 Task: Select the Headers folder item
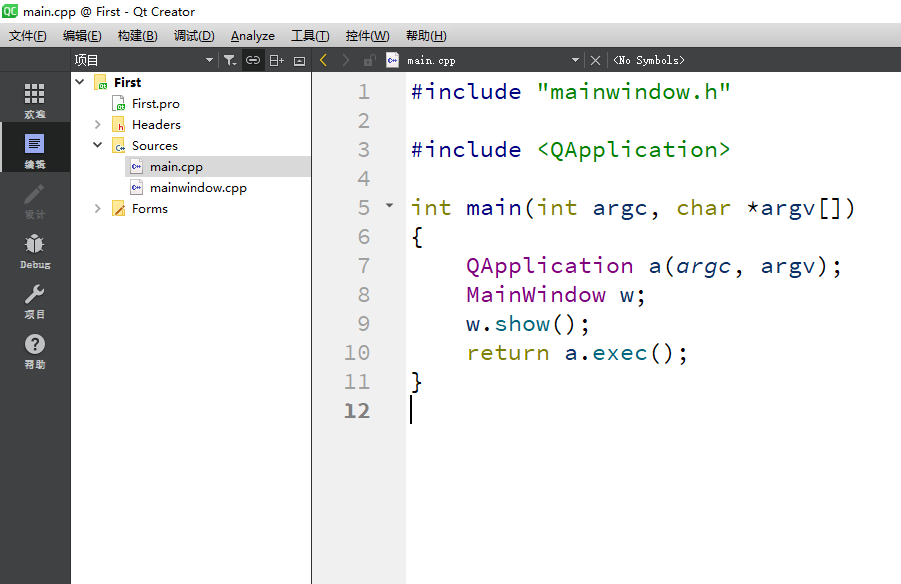pos(156,124)
